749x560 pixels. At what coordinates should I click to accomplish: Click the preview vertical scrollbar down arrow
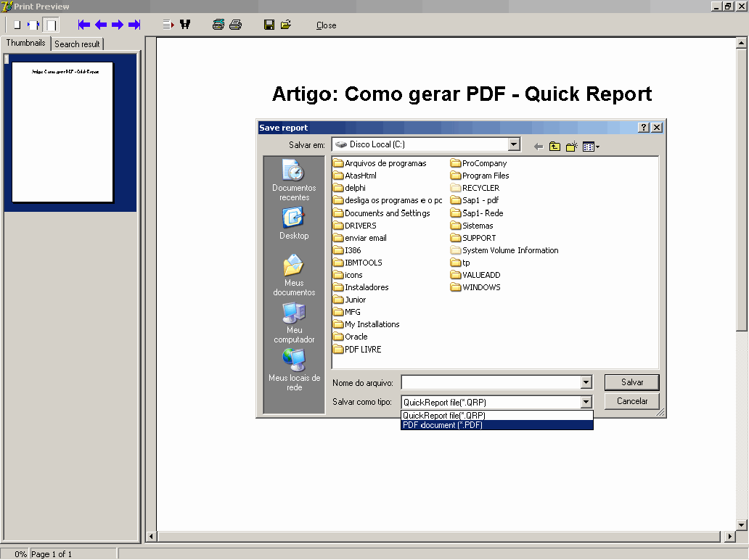pos(741,524)
